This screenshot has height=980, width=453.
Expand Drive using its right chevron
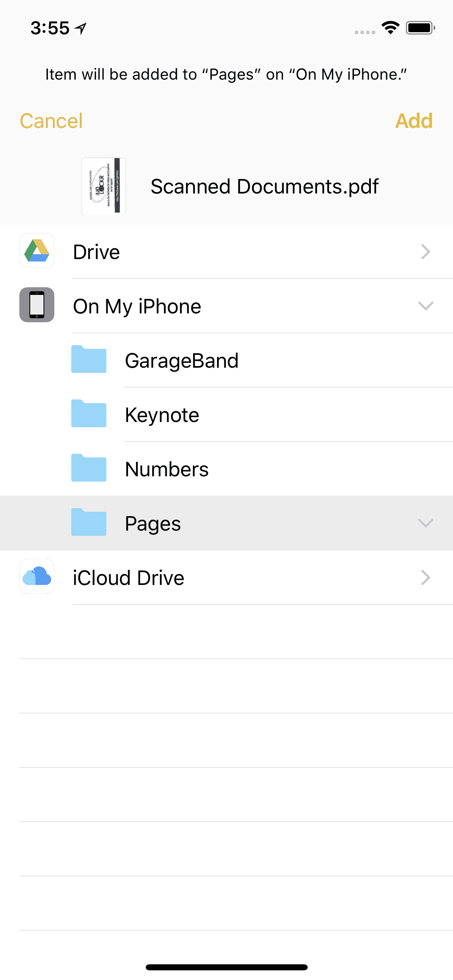pos(426,252)
